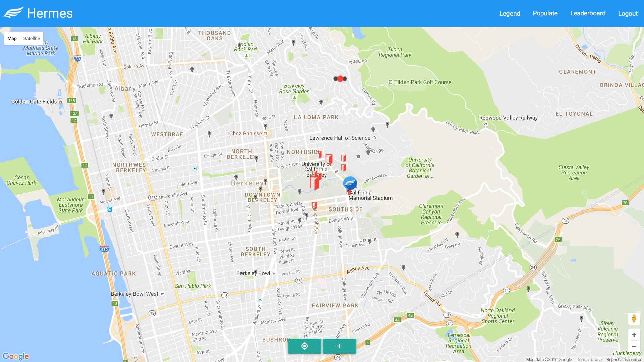Viewport: 644px width, 362px height.
Task: Open the Leaderboard page
Action: click(588, 13)
